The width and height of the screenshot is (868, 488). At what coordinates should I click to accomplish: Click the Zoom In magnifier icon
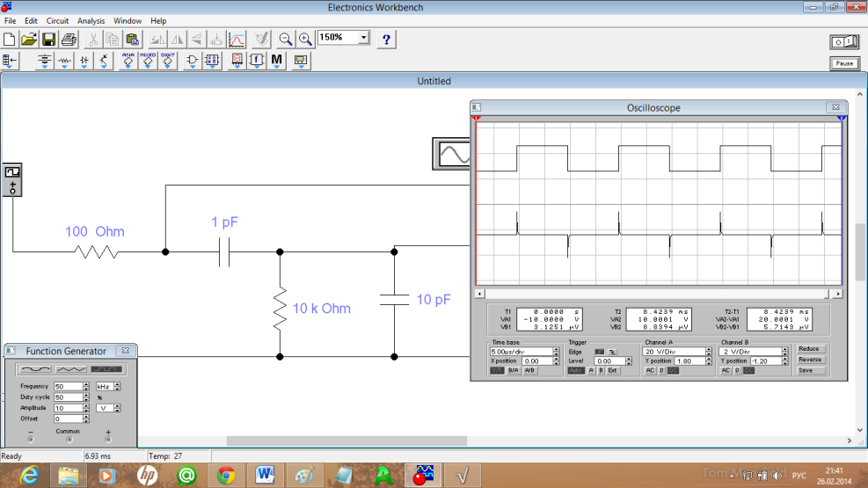click(305, 40)
